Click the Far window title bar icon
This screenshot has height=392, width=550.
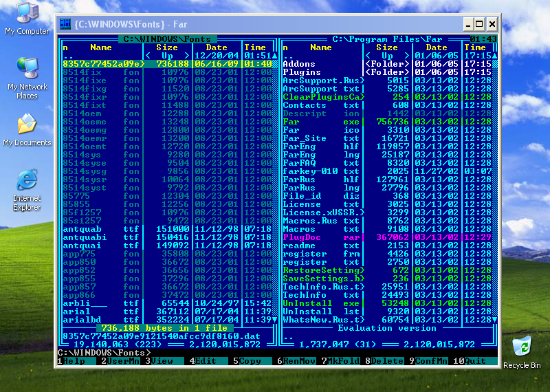[65, 24]
